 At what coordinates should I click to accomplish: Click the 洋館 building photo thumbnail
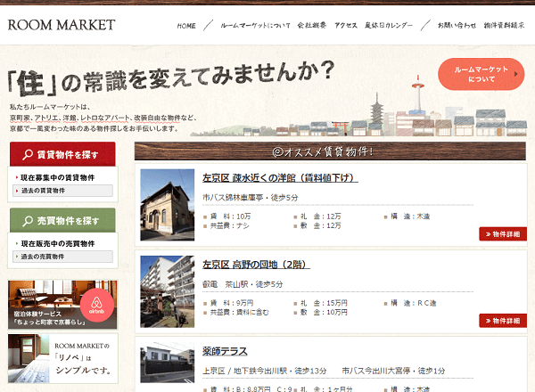168,205
